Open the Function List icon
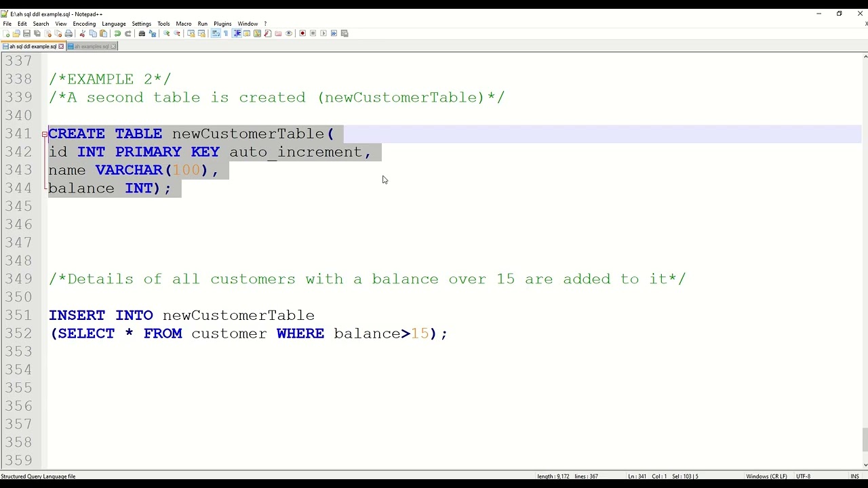The image size is (868, 488). (x=267, y=33)
